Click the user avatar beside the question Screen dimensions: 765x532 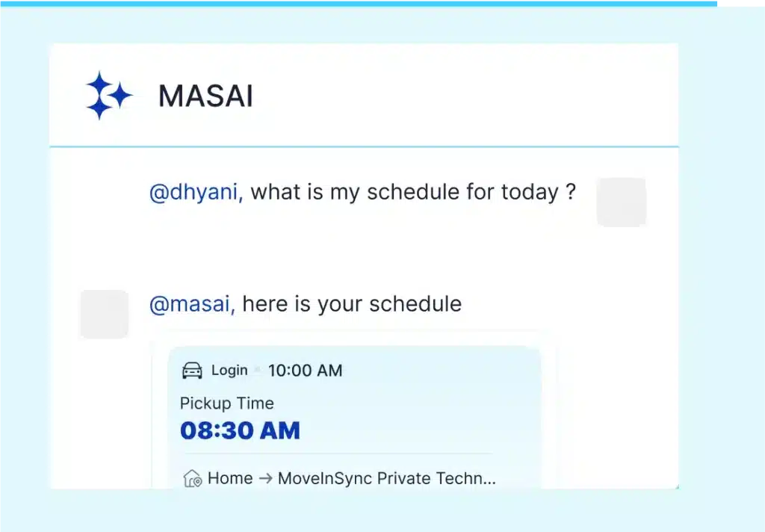621,202
